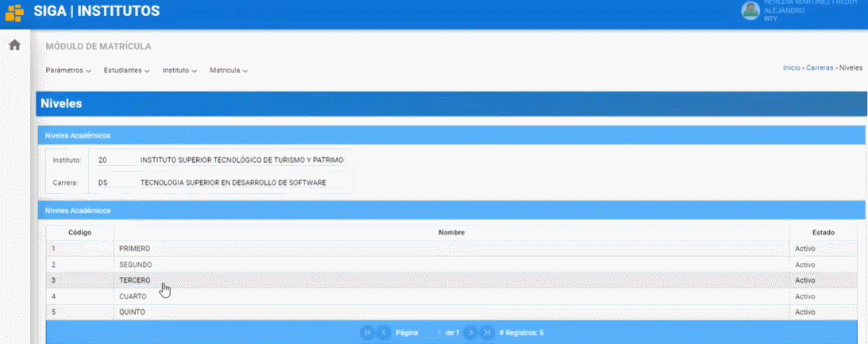Viewport: 868px width, 344px height.
Task: Expand the Instituto menu
Action: pyautogui.click(x=179, y=71)
